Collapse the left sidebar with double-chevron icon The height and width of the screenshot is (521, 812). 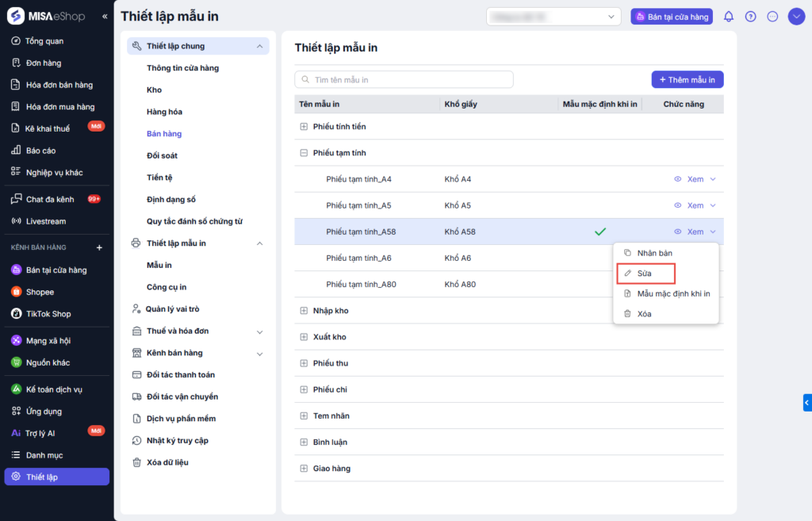pyautogui.click(x=105, y=17)
